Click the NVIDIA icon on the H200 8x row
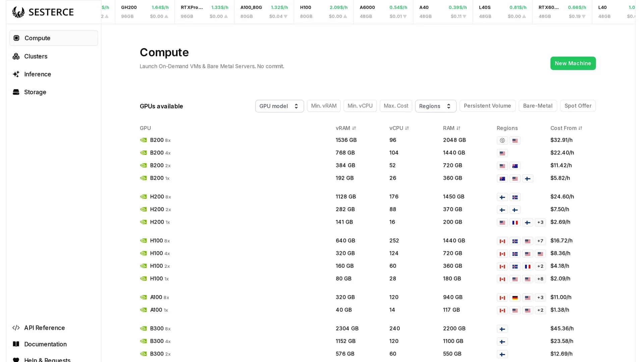This screenshot has width=644, height=362. tap(144, 197)
